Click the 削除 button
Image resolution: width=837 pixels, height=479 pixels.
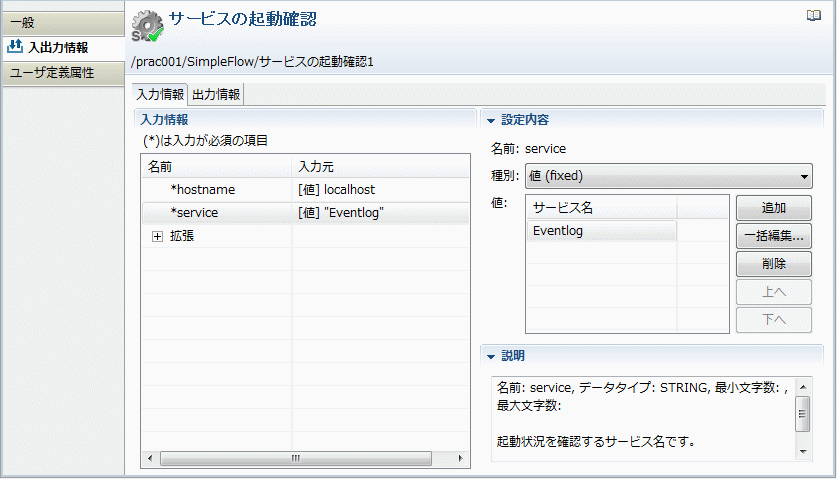pyautogui.click(x=773, y=263)
